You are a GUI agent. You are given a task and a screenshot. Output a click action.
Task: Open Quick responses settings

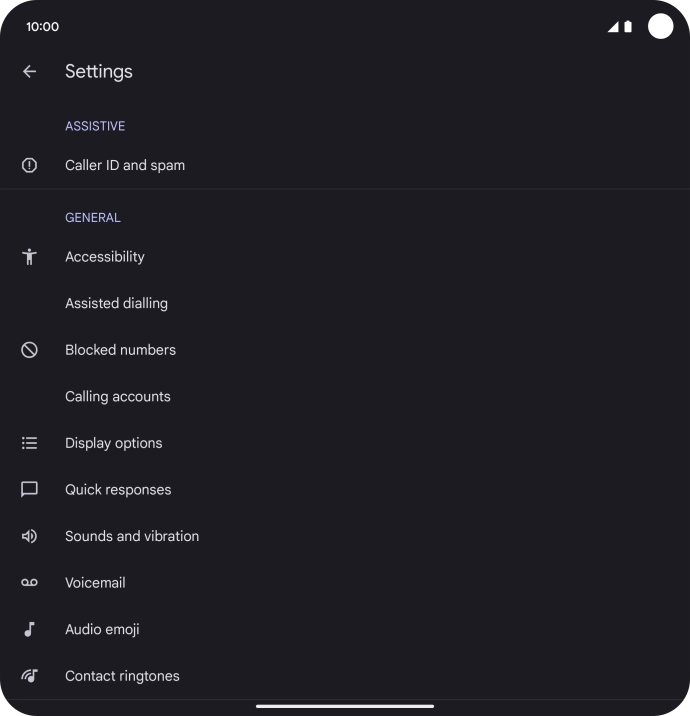click(x=118, y=490)
